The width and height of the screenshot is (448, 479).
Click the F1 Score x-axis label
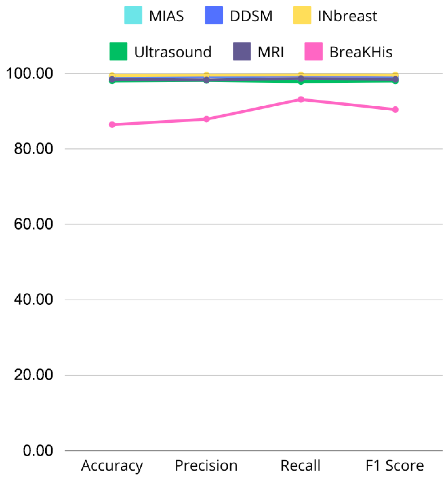(x=394, y=465)
